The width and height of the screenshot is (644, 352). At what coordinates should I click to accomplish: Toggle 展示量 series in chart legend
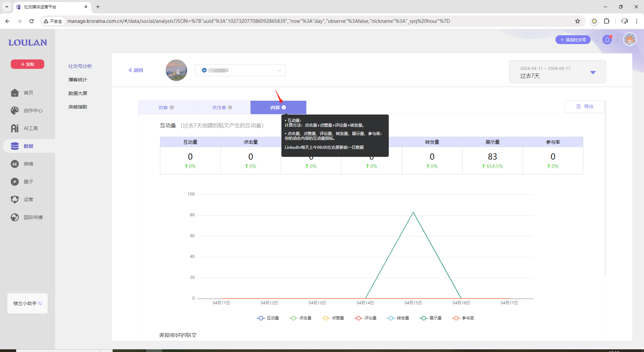pos(430,318)
